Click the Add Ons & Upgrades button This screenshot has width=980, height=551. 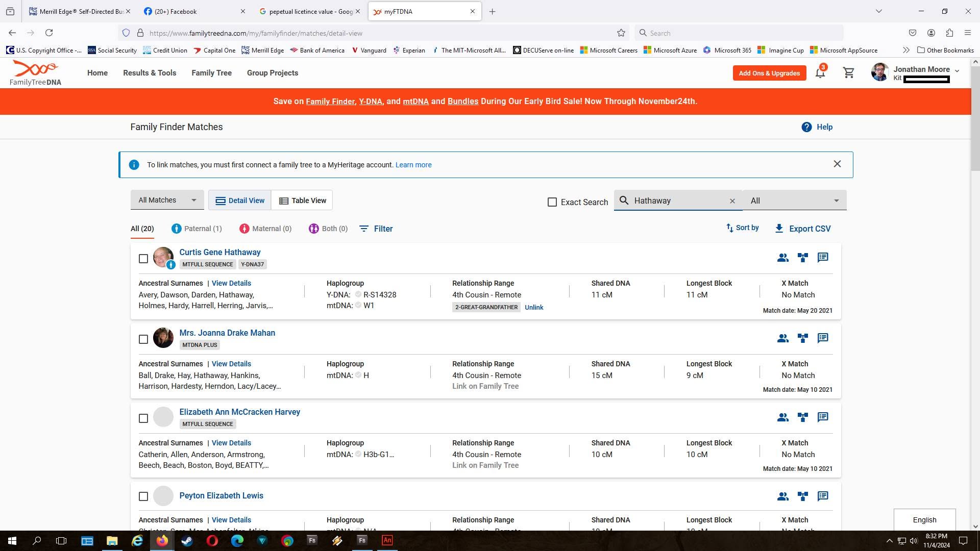[769, 73]
